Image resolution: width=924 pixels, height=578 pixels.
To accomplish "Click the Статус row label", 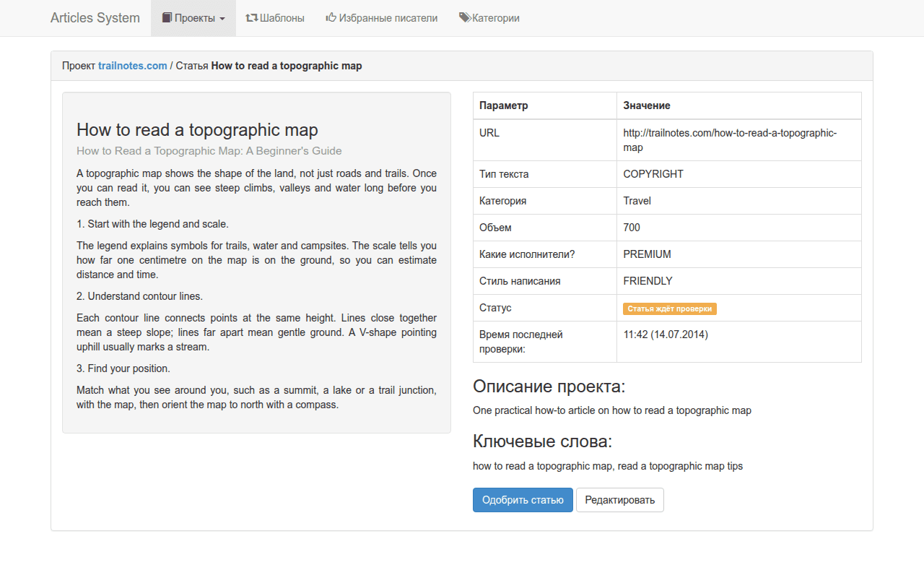I will point(495,308).
